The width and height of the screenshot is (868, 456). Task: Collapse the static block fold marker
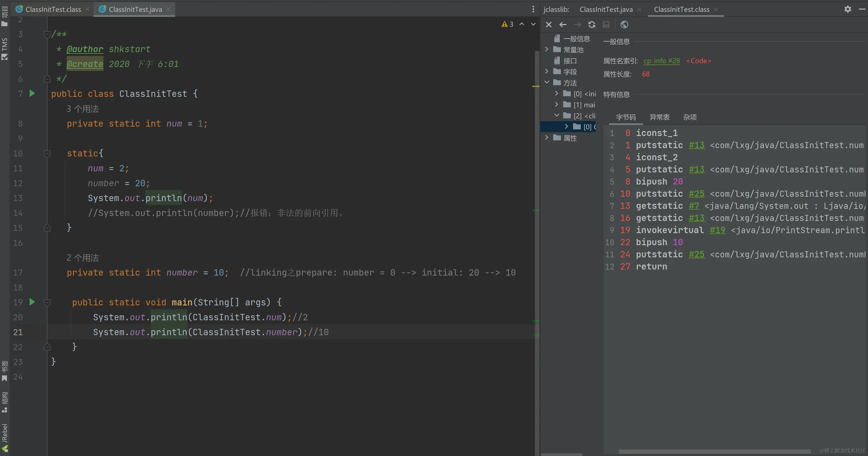pos(47,154)
